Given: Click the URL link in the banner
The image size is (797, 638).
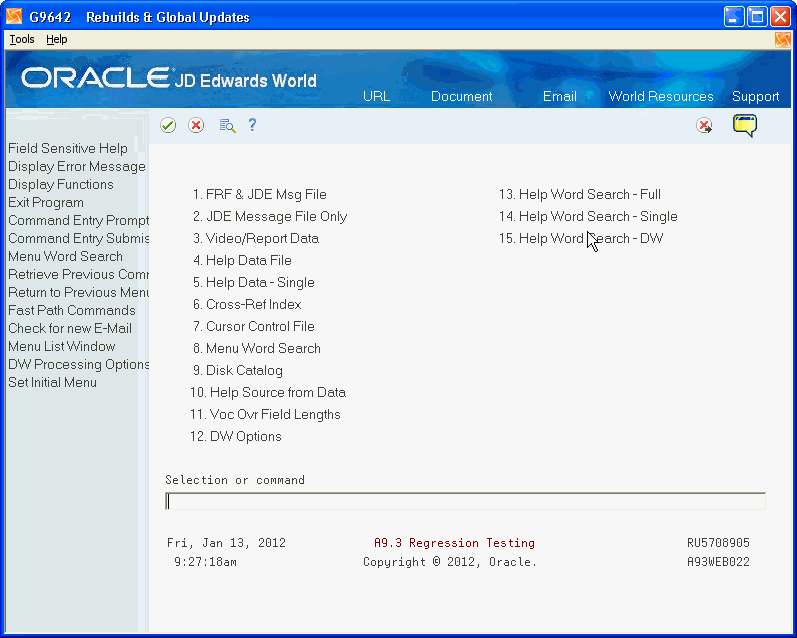Looking at the screenshot, I should click(376, 97).
